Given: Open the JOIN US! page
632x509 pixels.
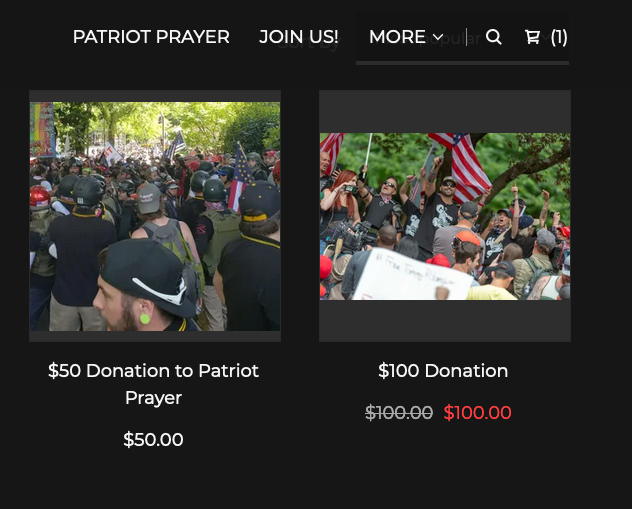Looking at the screenshot, I should pos(299,37).
